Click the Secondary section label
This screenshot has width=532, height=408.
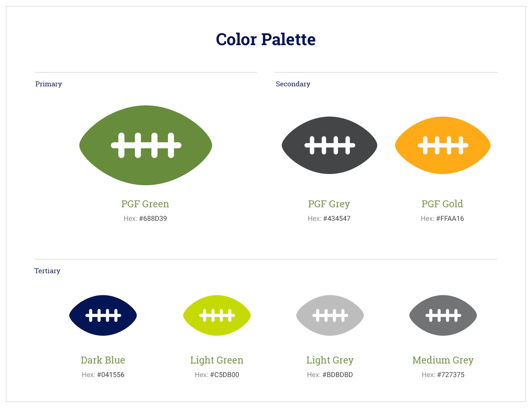[293, 84]
